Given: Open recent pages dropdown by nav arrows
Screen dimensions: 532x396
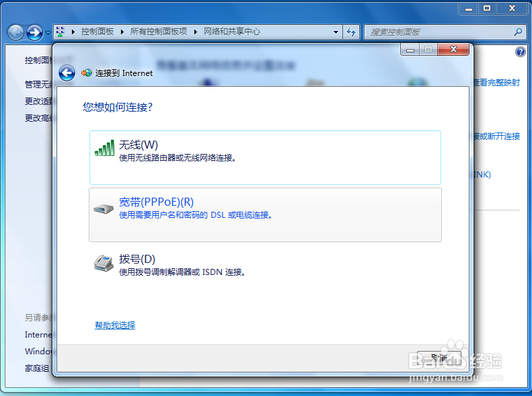Looking at the screenshot, I should click(48, 33).
